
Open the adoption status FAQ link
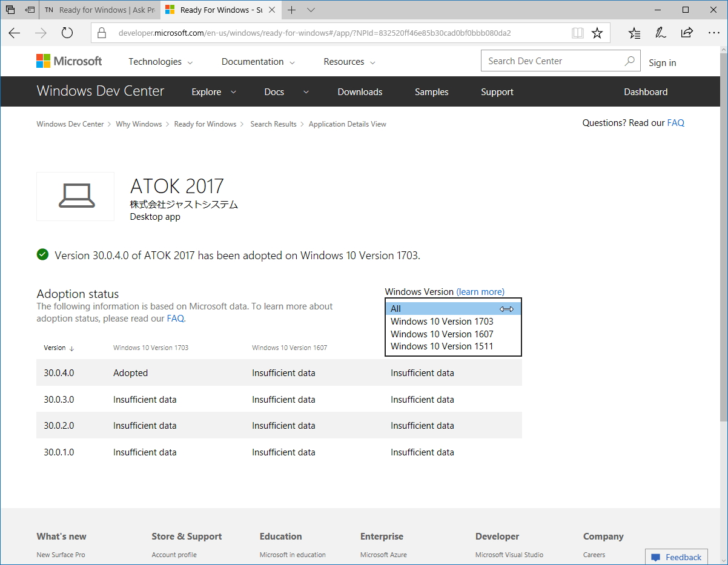tap(175, 318)
